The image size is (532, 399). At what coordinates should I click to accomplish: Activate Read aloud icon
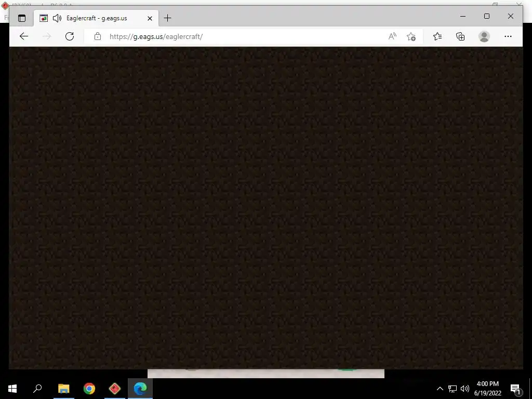[392, 36]
